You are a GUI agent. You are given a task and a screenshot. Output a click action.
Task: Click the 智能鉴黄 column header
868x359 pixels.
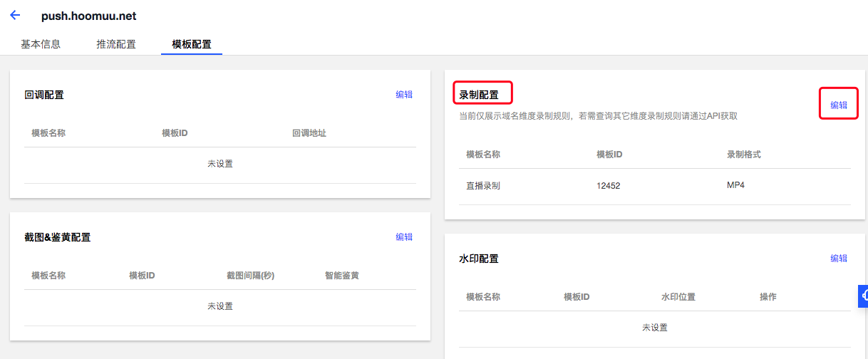click(x=342, y=275)
